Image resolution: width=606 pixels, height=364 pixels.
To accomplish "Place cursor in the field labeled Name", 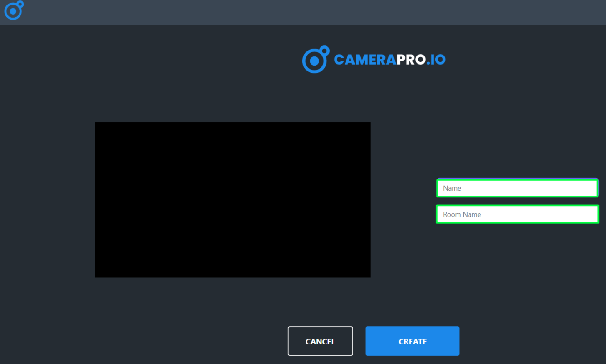I will [517, 188].
